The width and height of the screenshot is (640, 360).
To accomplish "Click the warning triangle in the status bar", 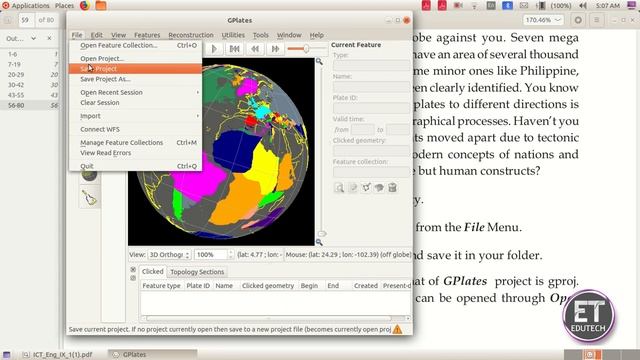I will pos(397,329).
